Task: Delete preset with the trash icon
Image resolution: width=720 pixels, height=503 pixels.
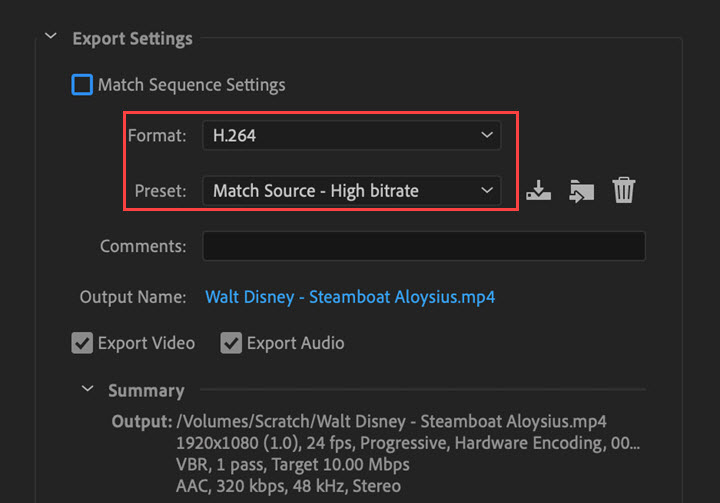Action: tap(624, 190)
